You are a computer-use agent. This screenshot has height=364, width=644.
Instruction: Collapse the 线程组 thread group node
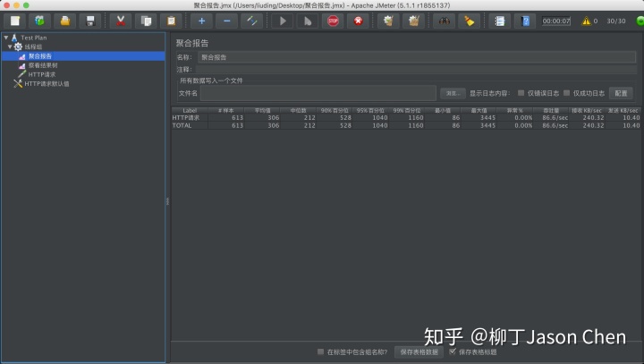[10, 47]
